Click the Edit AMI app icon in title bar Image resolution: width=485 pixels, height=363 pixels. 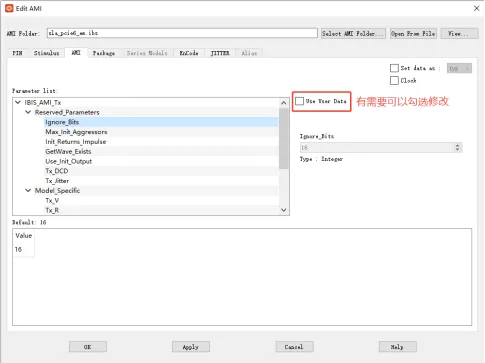coord(9,8)
